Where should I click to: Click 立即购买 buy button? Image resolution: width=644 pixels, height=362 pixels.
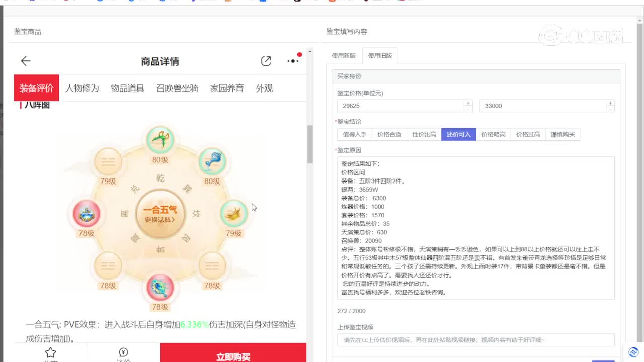click(233, 353)
